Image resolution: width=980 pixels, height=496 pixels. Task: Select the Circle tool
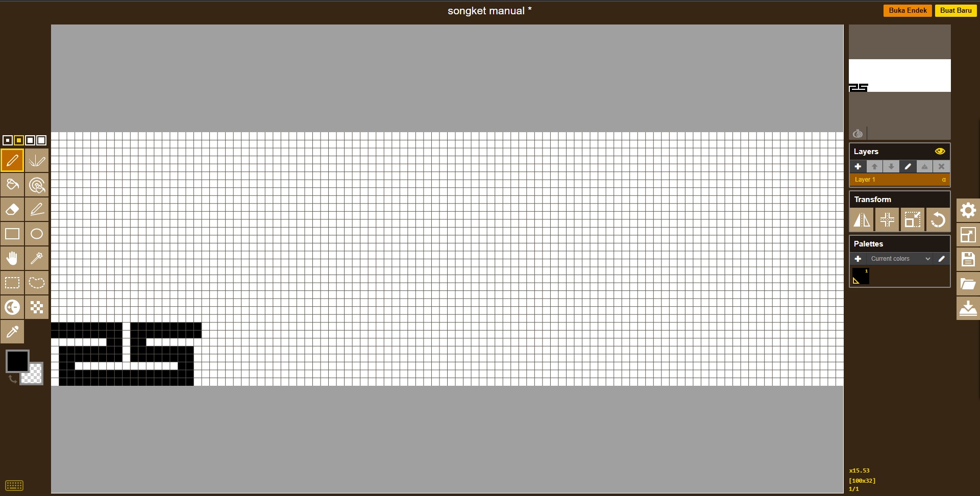[x=37, y=234]
